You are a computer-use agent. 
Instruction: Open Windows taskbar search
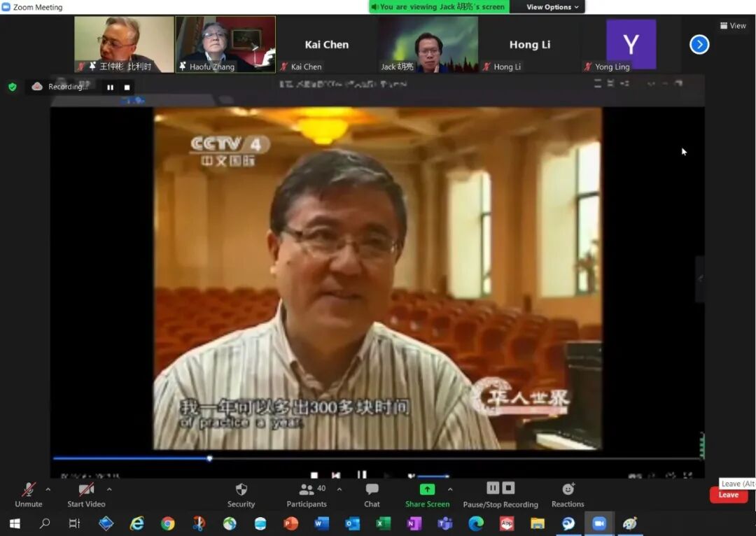coord(45,523)
